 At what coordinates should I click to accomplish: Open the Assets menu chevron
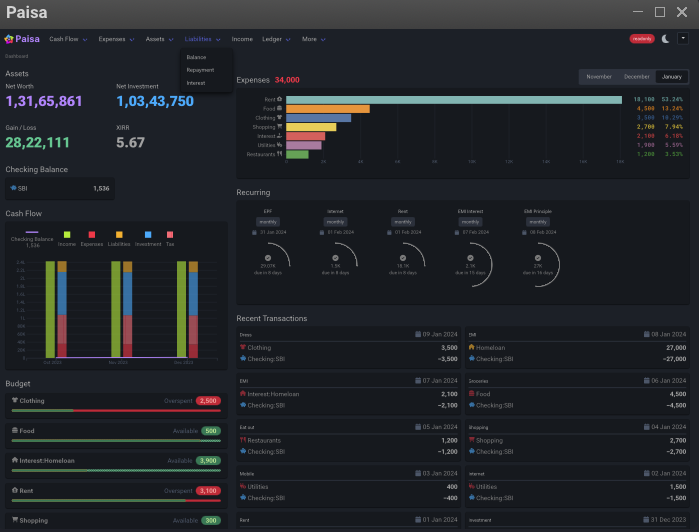(171, 40)
